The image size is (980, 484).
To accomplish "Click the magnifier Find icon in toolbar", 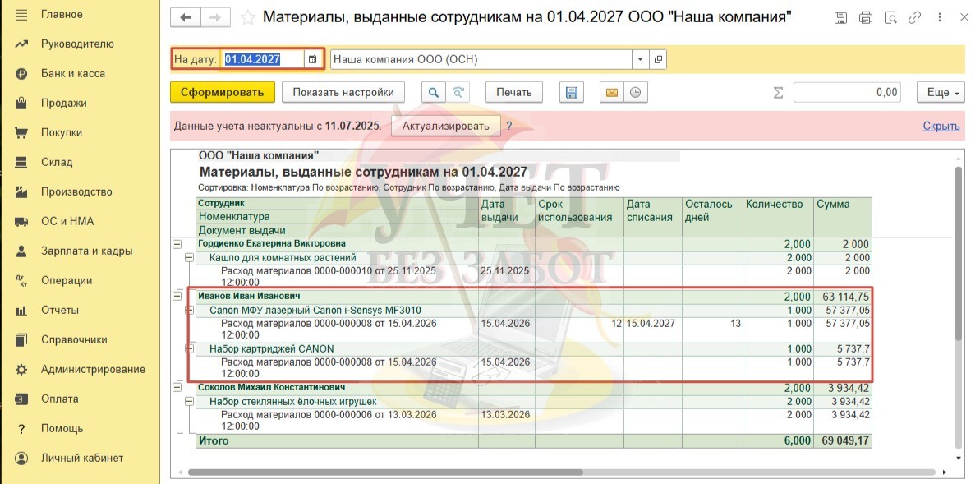I will [x=433, y=93].
